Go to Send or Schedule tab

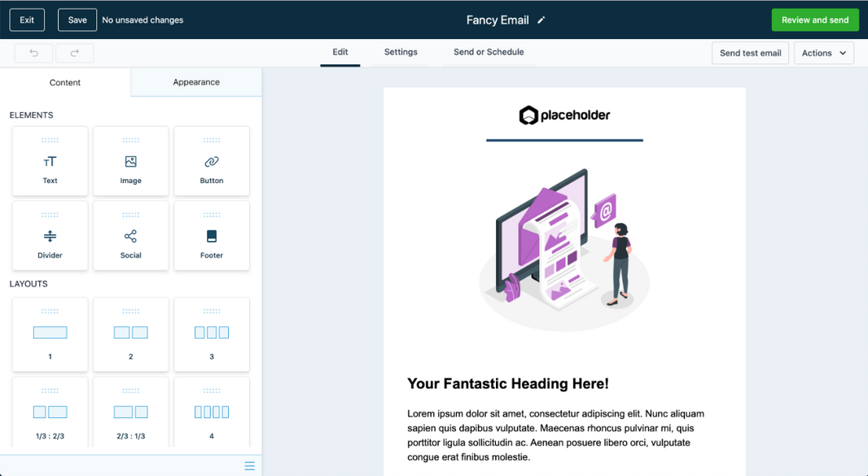pos(489,52)
